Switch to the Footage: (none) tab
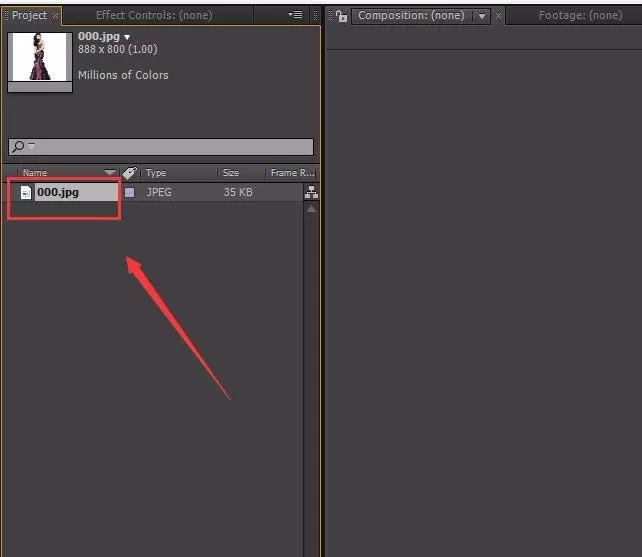 coord(580,16)
